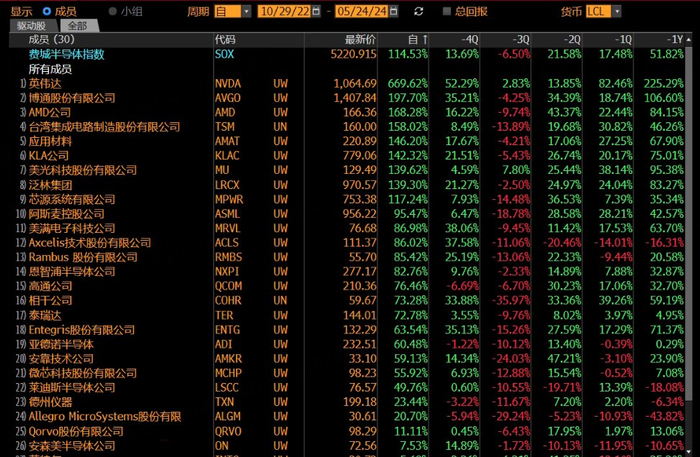Open the 周期 period dropdown arrow
700x457 pixels.
tap(246, 11)
